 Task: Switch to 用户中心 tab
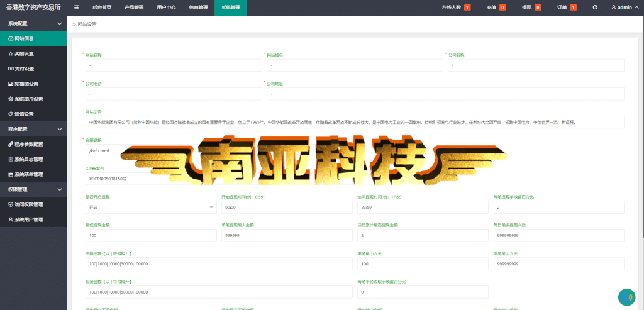click(166, 8)
